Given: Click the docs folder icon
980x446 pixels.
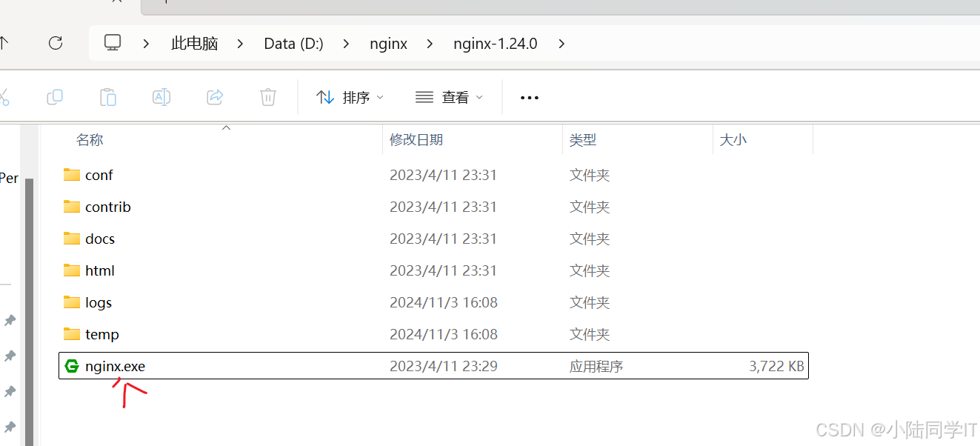Looking at the screenshot, I should [x=72, y=239].
